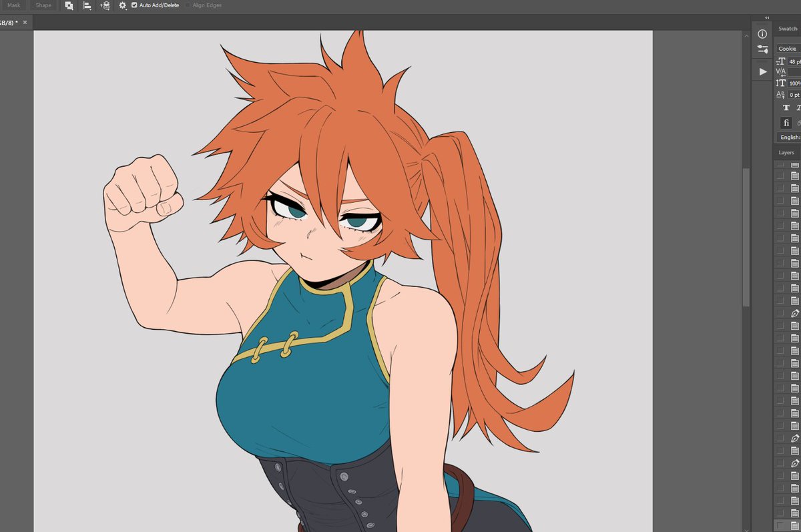Switch to the Swatch panel tab

[x=788, y=28]
